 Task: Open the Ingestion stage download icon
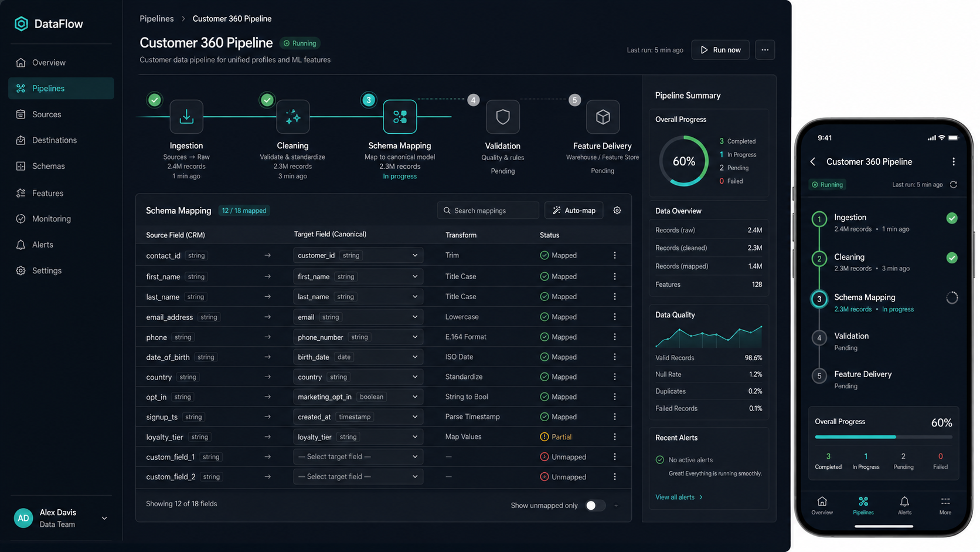[x=186, y=117]
